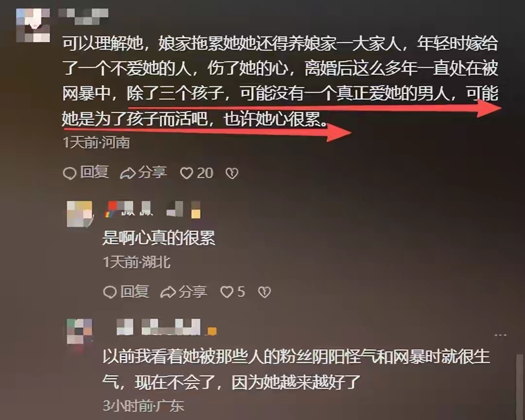The image size is (525, 420).
Task: Click share arrow icon under Hubei (湖北) reply
Action: click(168, 292)
